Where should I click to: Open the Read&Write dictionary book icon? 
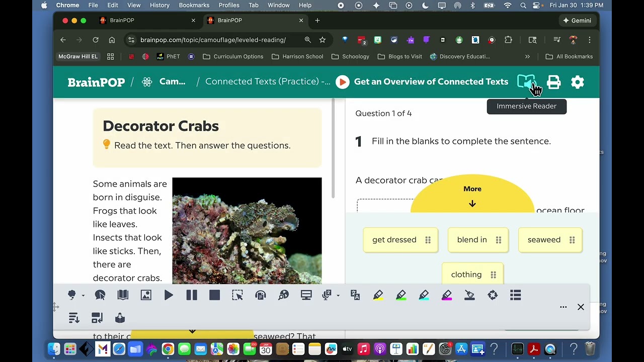tap(123, 295)
